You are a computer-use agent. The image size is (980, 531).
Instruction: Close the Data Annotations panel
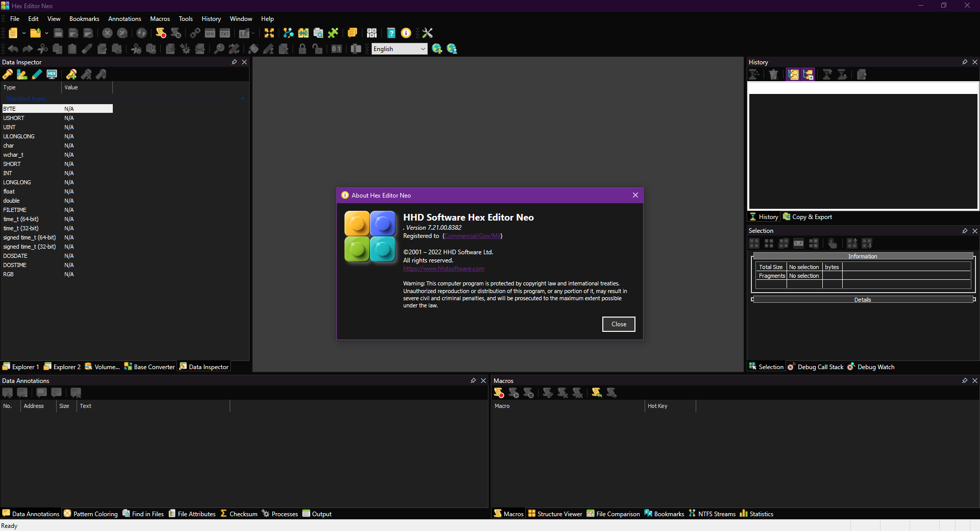coord(483,381)
